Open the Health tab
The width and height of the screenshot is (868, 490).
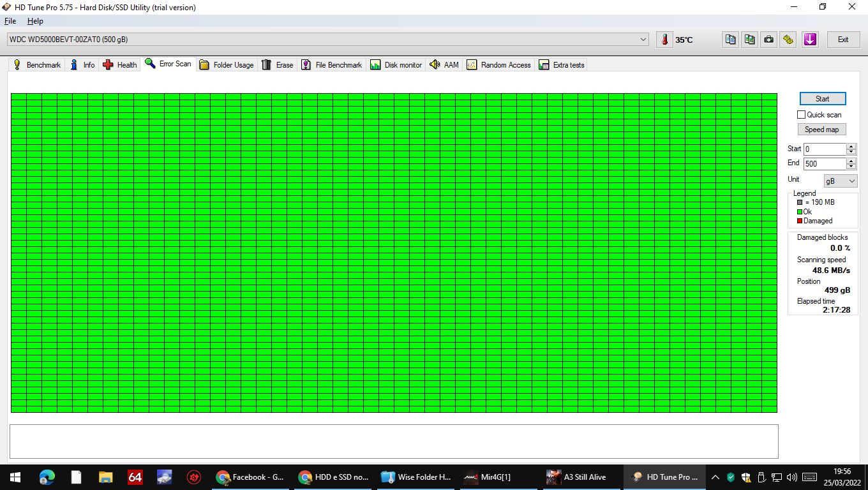coord(120,65)
